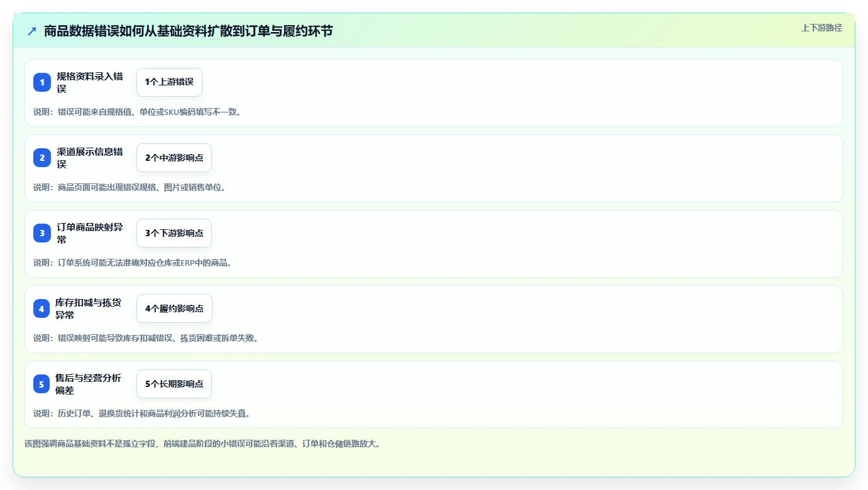Click the 1个上游错误 tag
868x490 pixels.
[169, 82]
